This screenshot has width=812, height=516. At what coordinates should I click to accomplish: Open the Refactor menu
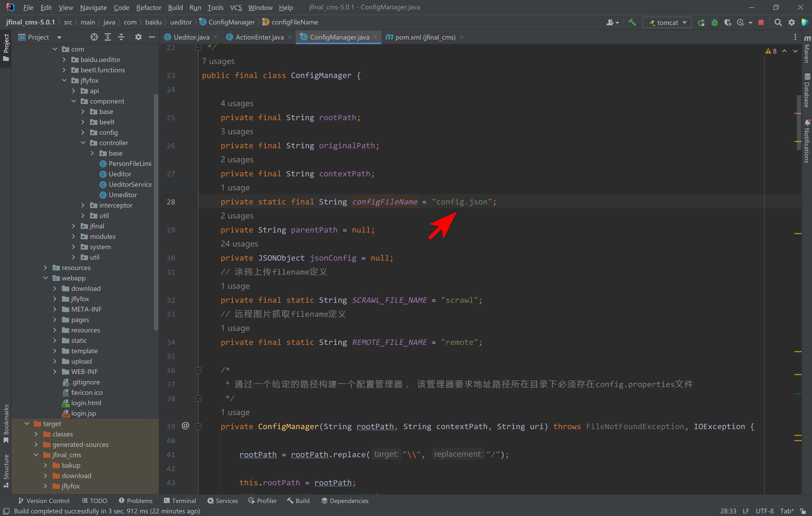point(148,8)
